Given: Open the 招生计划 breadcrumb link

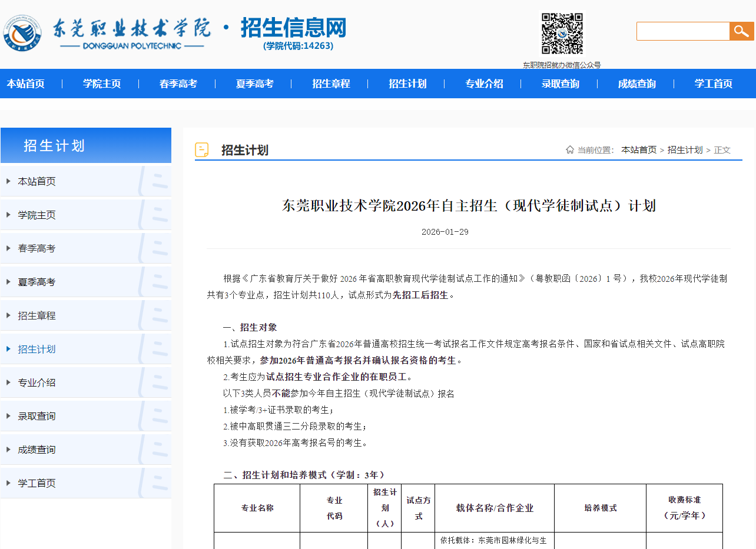Looking at the screenshot, I should click(685, 150).
